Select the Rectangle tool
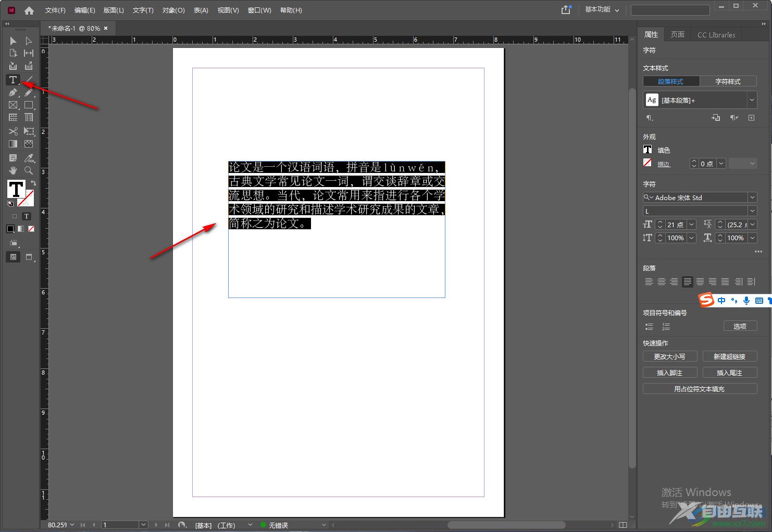 [29, 105]
